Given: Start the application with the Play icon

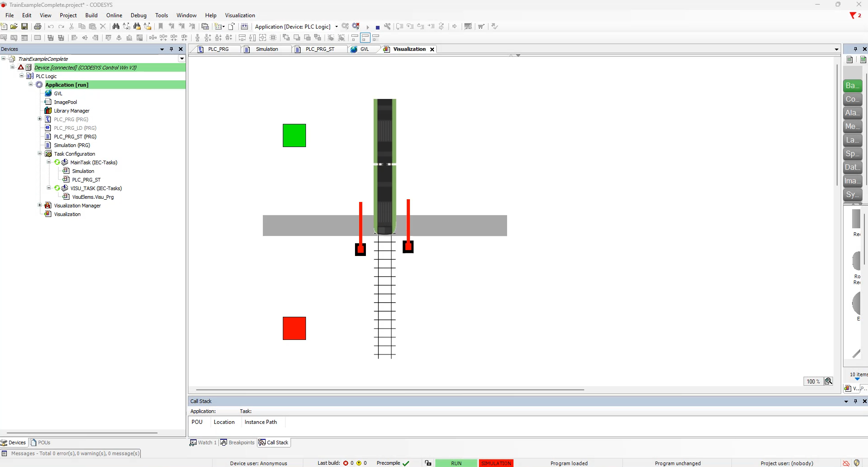Looking at the screenshot, I should (x=368, y=27).
